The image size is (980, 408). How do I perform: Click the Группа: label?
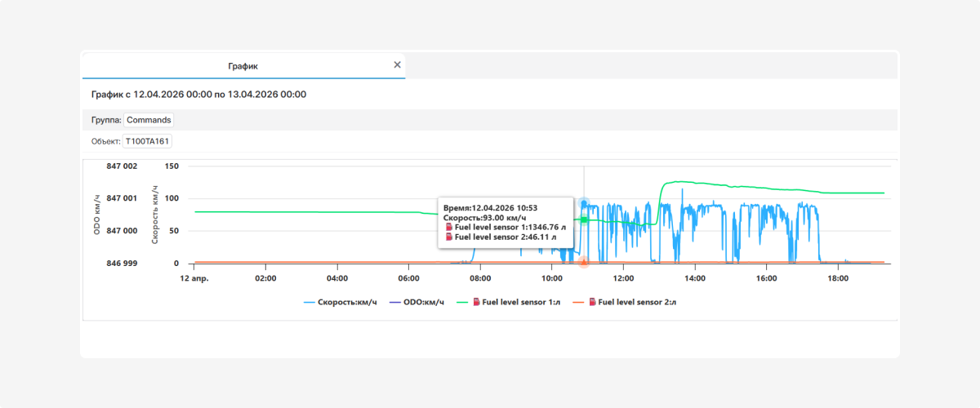pyautogui.click(x=106, y=120)
